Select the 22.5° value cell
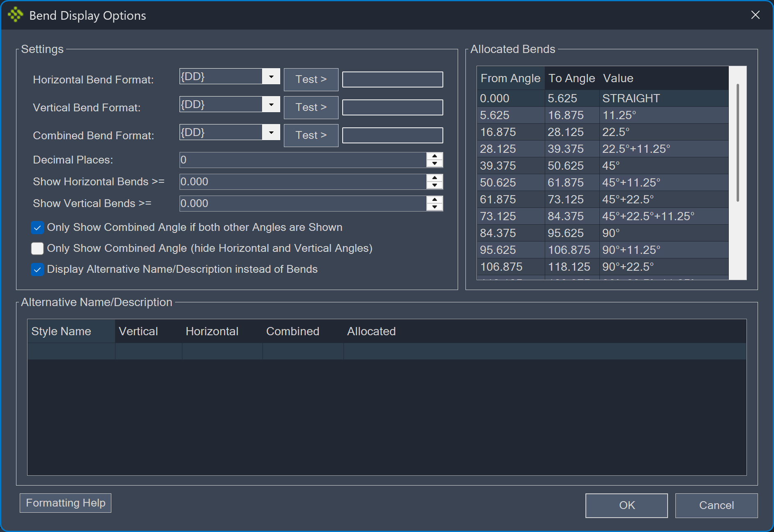Image resolution: width=774 pixels, height=532 pixels. [x=664, y=132]
